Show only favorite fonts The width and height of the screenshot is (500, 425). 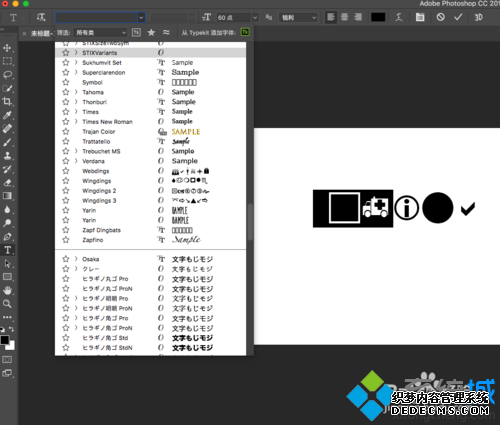151,32
